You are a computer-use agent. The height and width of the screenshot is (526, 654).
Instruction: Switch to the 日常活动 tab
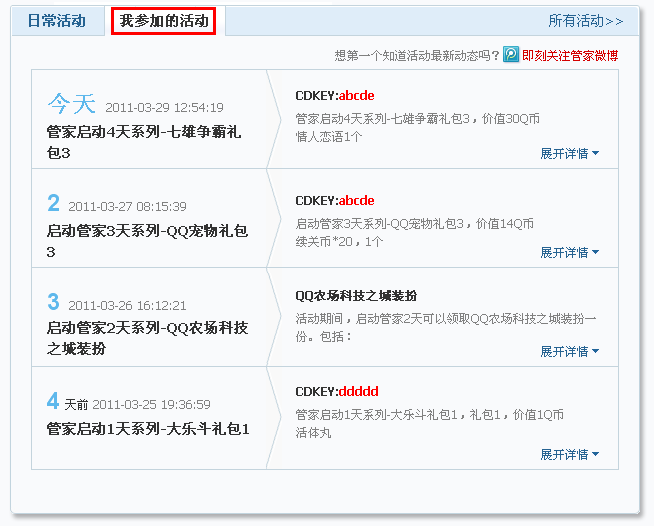(x=57, y=21)
